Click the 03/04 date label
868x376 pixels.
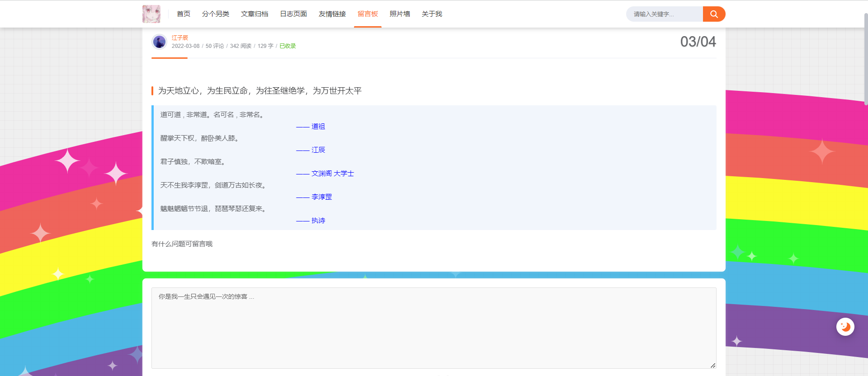pos(698,42)
